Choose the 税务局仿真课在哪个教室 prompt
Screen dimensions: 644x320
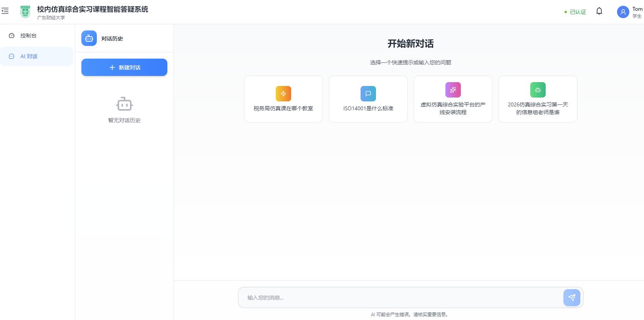tap(283, 108)
